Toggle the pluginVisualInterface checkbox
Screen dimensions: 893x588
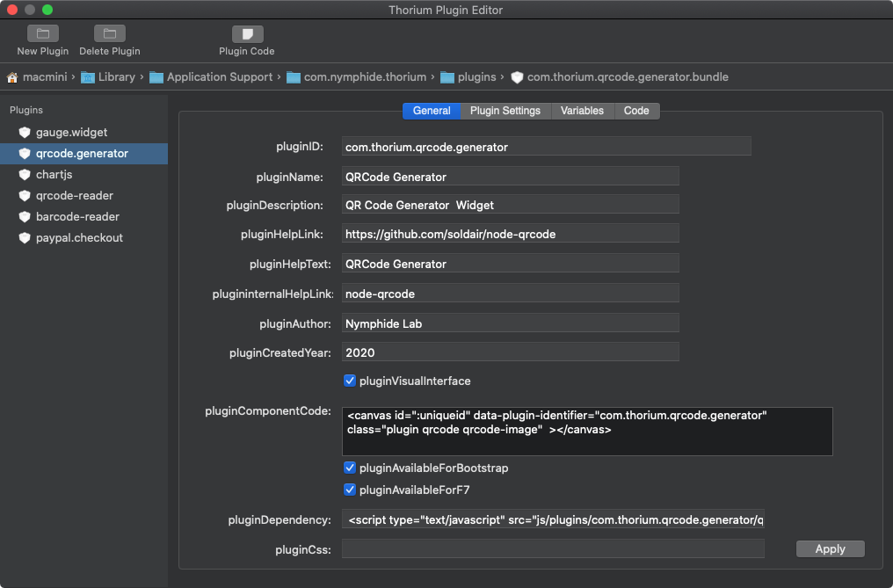[x=350, y=381]
